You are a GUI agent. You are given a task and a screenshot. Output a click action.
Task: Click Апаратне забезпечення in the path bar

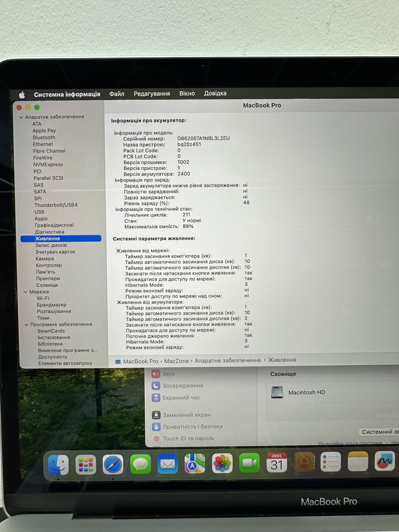(x=228, y=361)
